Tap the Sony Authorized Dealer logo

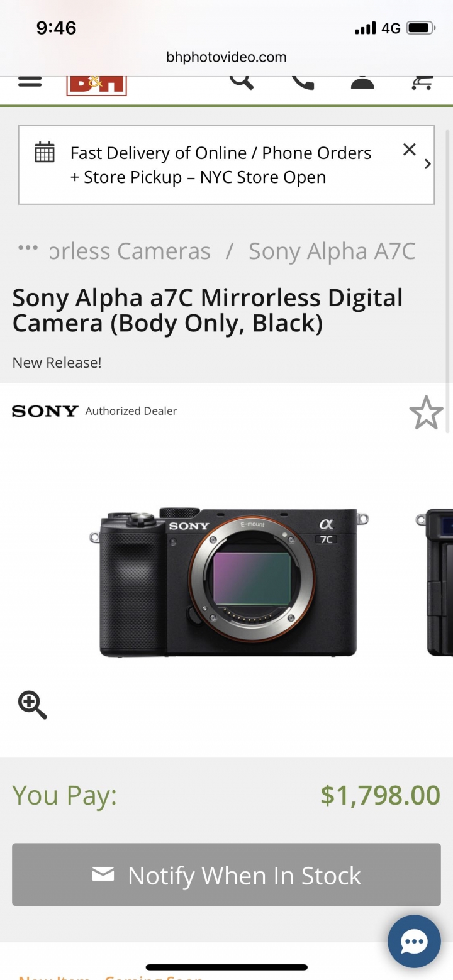click(x=45, y=411)
